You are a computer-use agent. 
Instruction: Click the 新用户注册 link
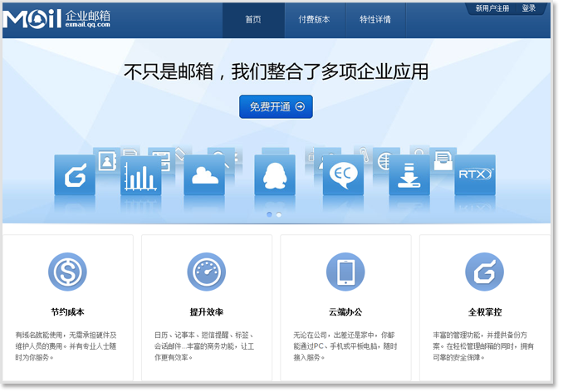(x=492, y=8)
